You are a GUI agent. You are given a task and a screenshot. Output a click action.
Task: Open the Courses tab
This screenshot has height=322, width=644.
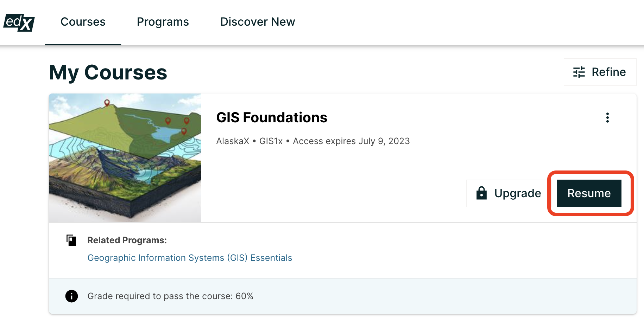point(83,22)
